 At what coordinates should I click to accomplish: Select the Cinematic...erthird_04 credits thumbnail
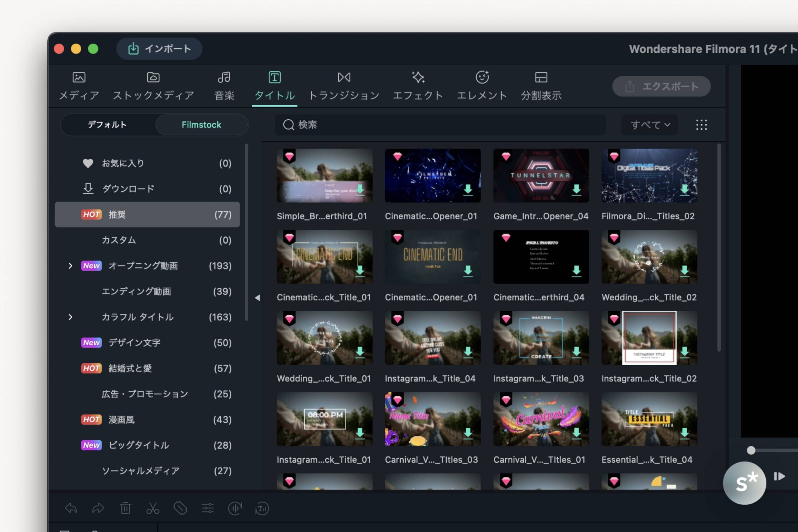pyautogui.click(x=541, y=256)
